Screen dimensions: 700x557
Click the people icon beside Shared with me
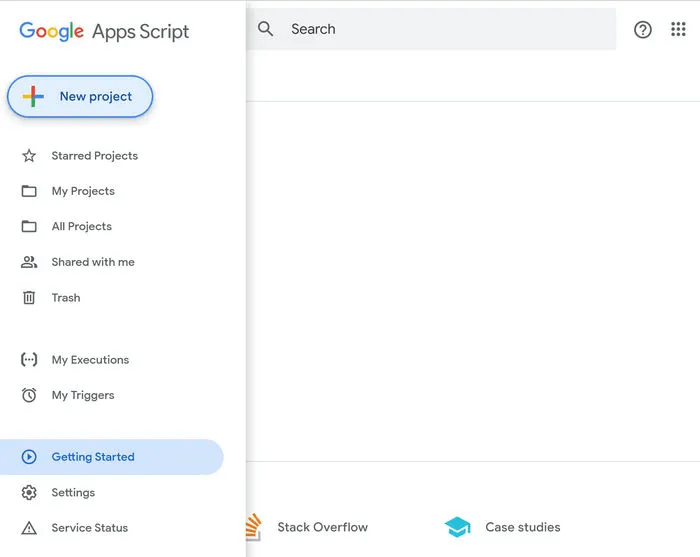pos(29,262)
